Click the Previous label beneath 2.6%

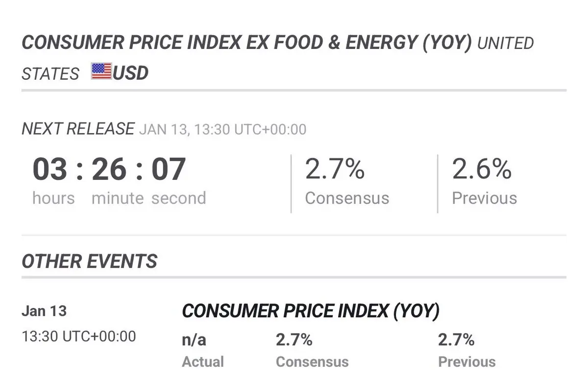click(x=484, y=198)
